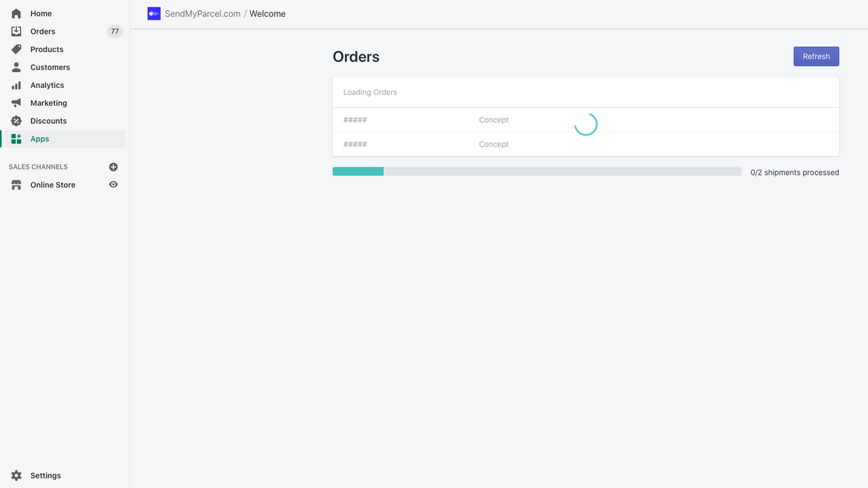Click the Analytics bar chart icon
Image resolution: width=868 pixels, height=488 pixels.
coord(16,85)
